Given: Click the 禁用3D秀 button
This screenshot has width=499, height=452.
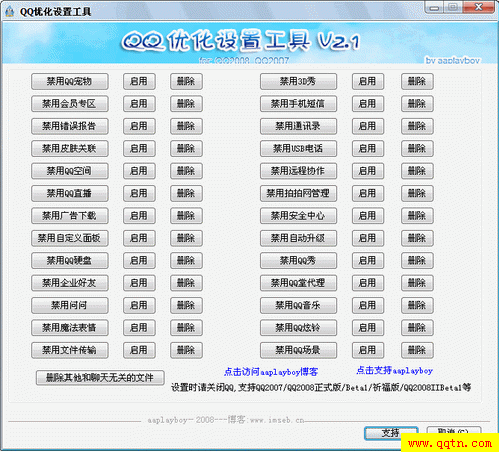Looking at the screenshot, I should (298, 81).
